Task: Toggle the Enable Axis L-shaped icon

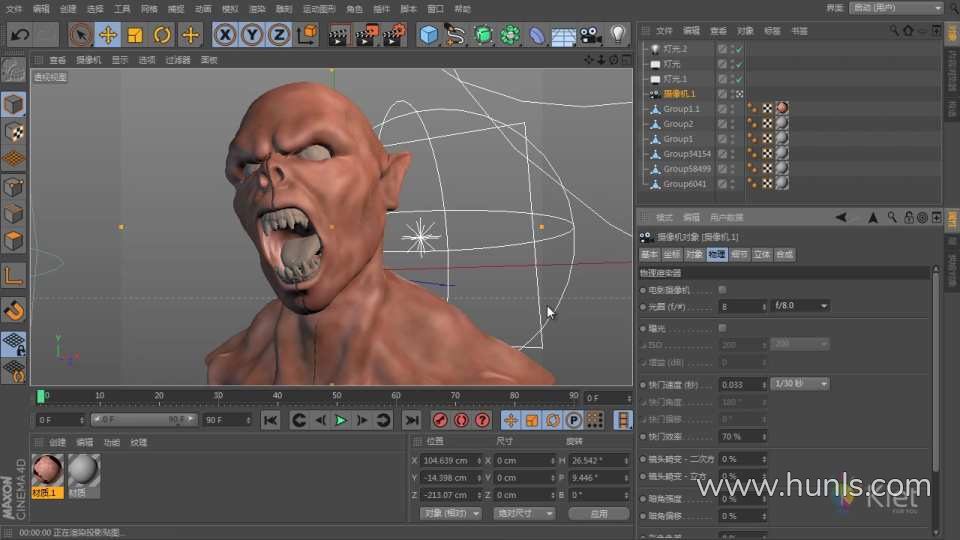Action: [x=13, y=276]
